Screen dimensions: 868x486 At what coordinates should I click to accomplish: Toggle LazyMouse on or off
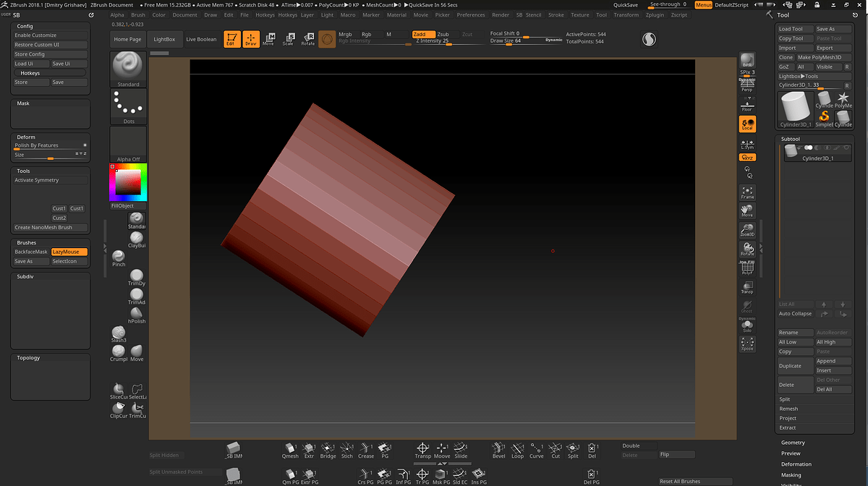[69, 252]
